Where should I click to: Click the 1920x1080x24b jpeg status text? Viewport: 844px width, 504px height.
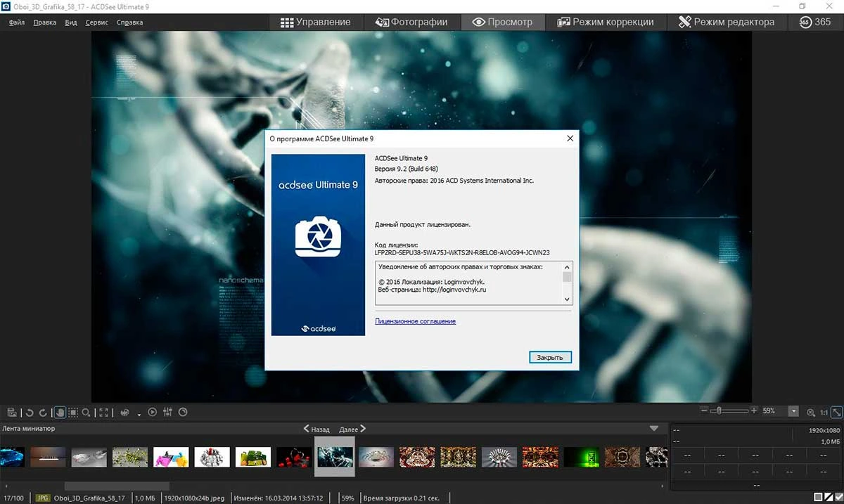point(195,498)
